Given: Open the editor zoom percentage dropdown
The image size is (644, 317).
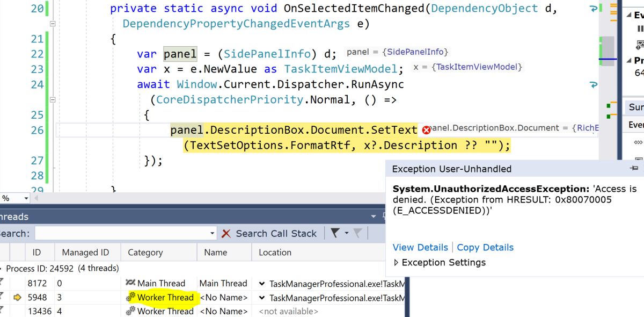Looking at the screenshot, I should (x=25, y=198).
